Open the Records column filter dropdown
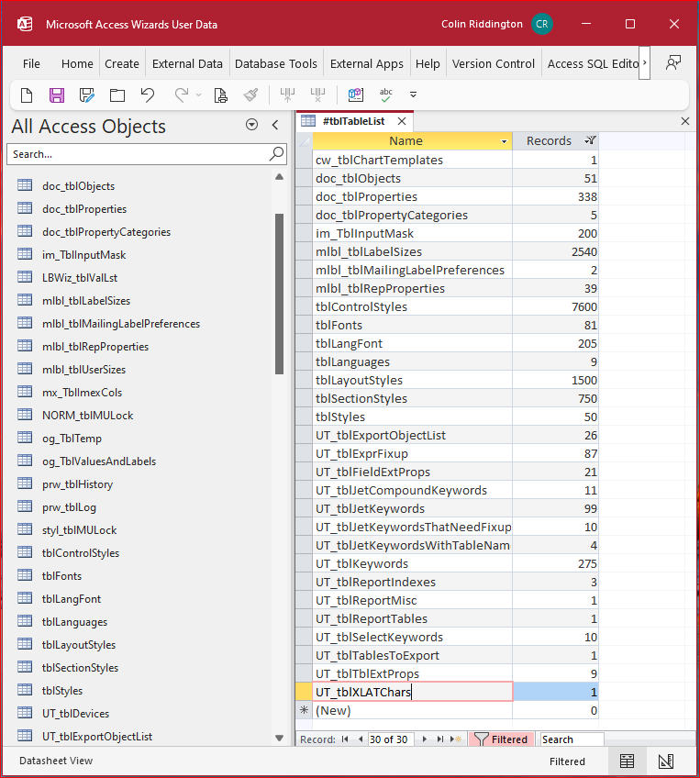The height and width of the screenshot is (778, 700). 590,140
